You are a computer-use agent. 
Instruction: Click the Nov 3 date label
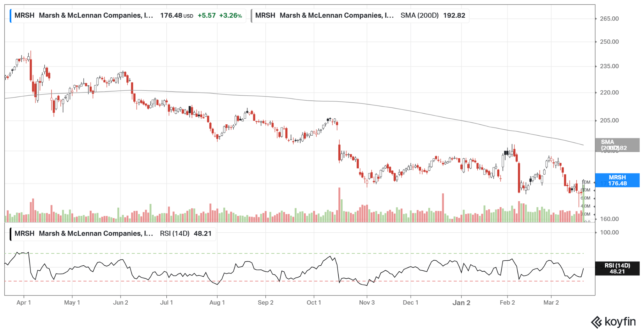click(x=367, y=302)
